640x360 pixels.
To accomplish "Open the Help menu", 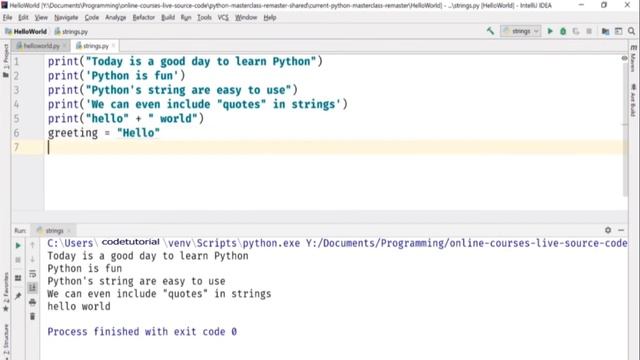I will point(270,18).
